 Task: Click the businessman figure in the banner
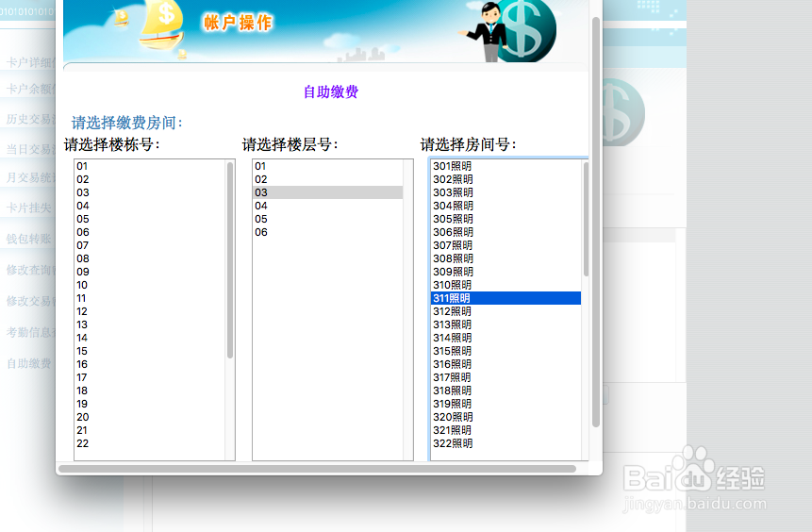pyautogui.click(x=489, y=32)
